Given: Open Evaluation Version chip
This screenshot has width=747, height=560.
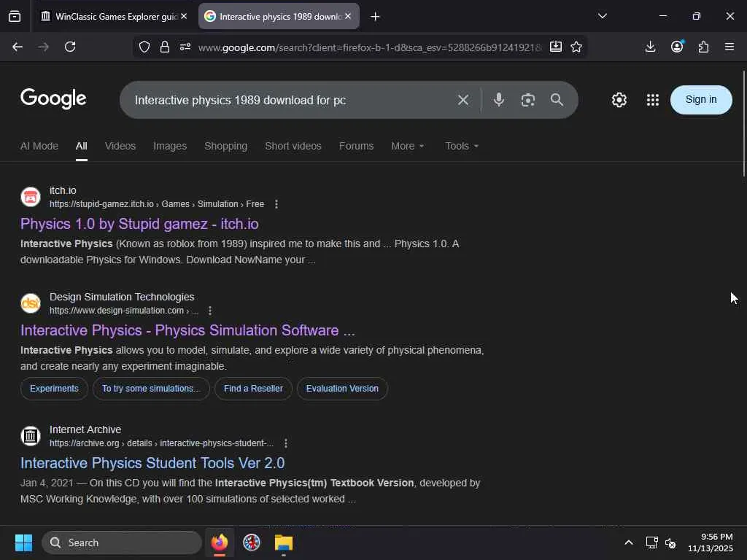Looking at the screenshot, I should tap(342, 389).
